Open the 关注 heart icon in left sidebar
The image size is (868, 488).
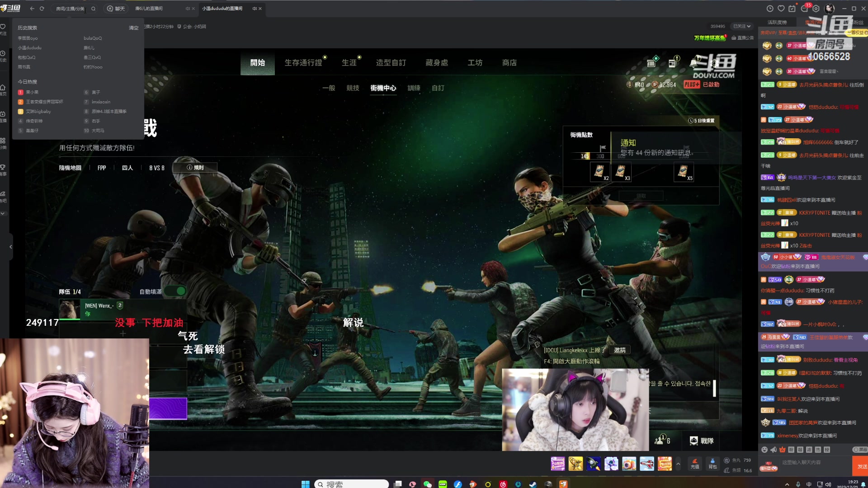3,29
